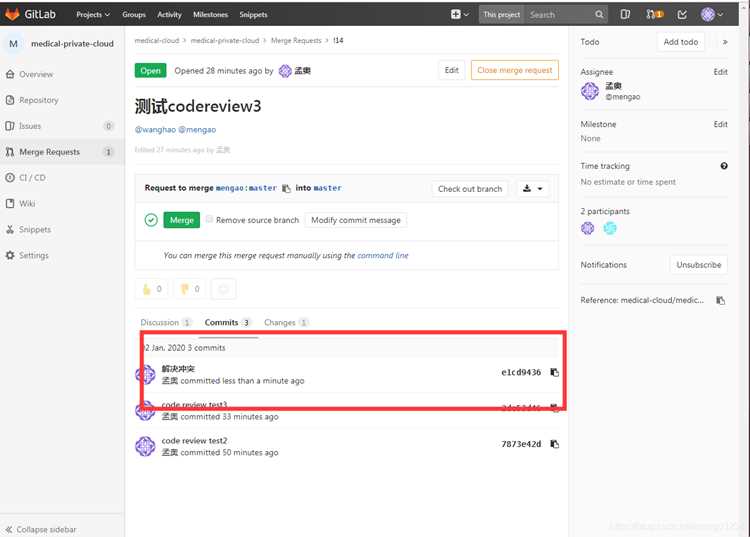Image resolution: width=750 pixels, height=537 pixels.
Task: Click the @mengao mention in description
Action: point(197,130)
